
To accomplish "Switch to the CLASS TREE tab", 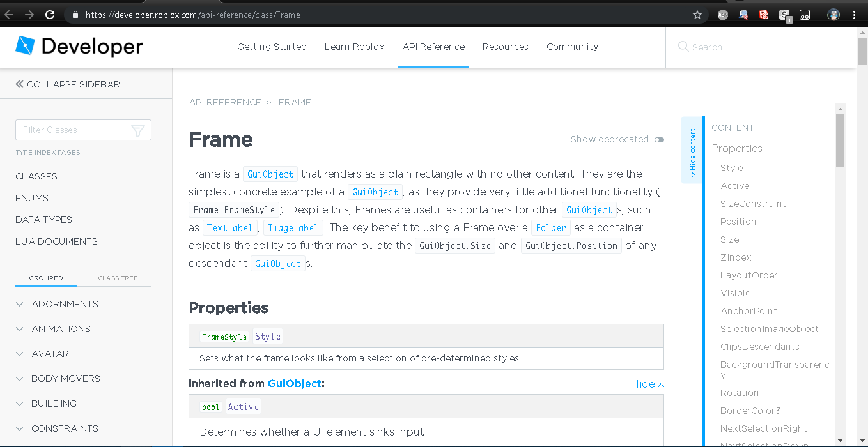I will tap(118, 278).
